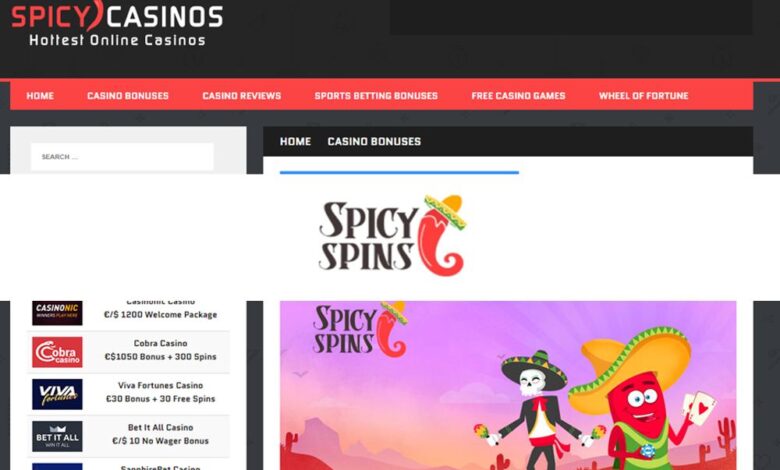The width and height of the screenshot is (780, 470).
Task: Open the Viva Fortunes logo thumbnail
Action: [x=57, y=394]
